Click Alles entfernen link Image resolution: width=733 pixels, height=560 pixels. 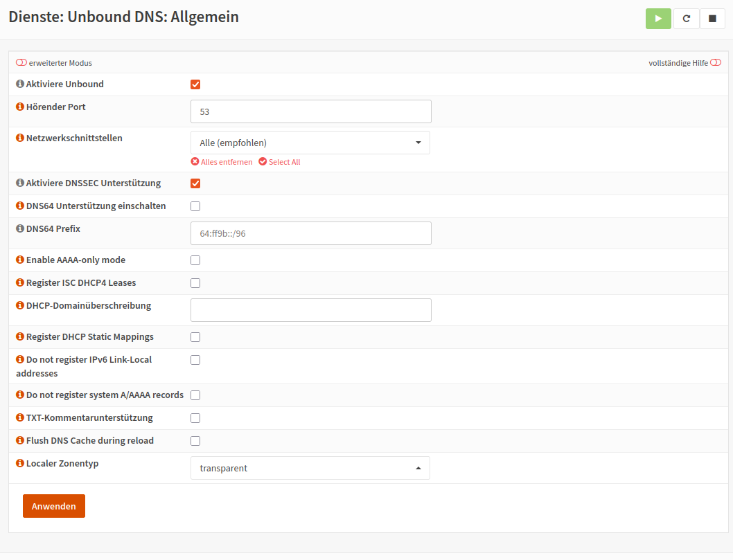pyautogui.click(x=222, y=161)
